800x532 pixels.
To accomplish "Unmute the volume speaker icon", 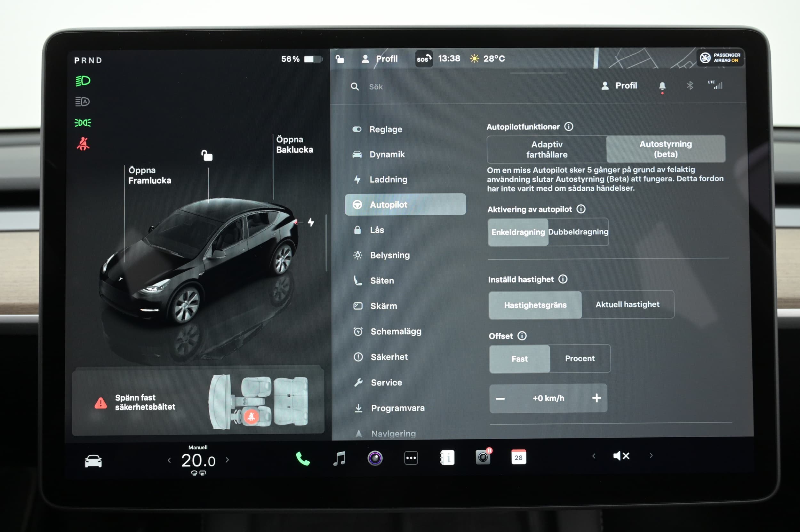I will 621,456.
